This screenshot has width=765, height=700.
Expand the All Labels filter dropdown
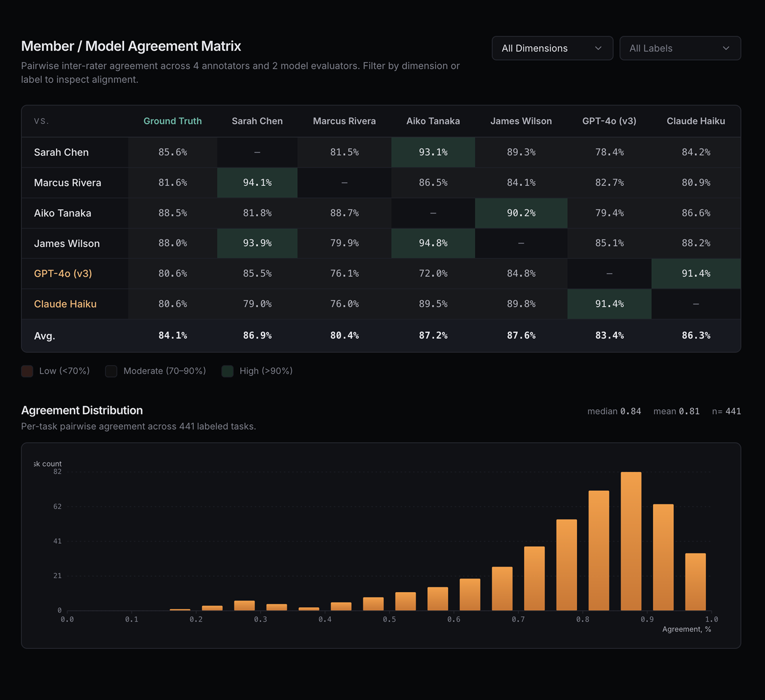(680, 48)
